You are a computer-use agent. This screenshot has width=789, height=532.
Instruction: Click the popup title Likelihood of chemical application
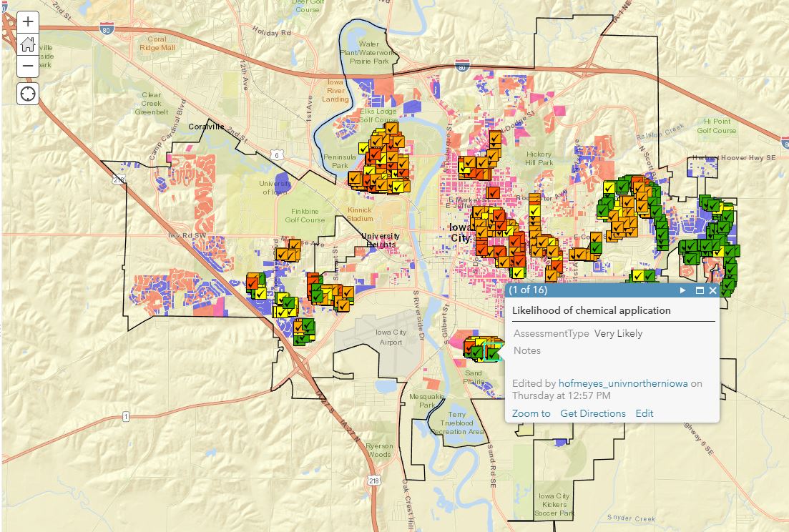[x=592, y=310]
